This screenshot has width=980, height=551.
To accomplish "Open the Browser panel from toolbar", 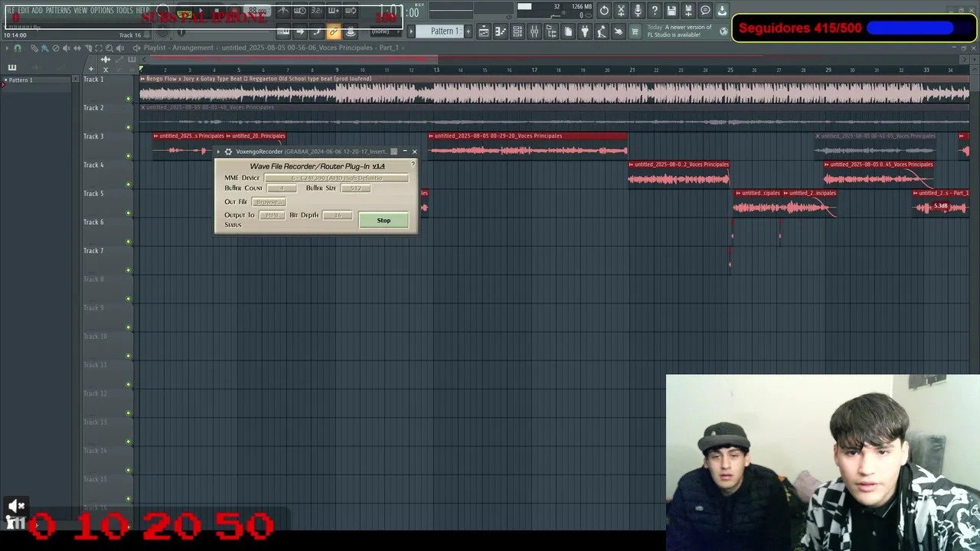I will click(x=551, y=31).
